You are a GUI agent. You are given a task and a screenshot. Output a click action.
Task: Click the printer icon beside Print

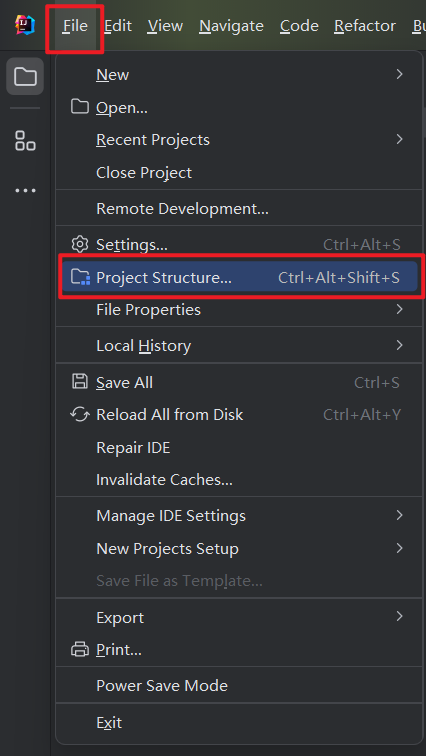80,649
